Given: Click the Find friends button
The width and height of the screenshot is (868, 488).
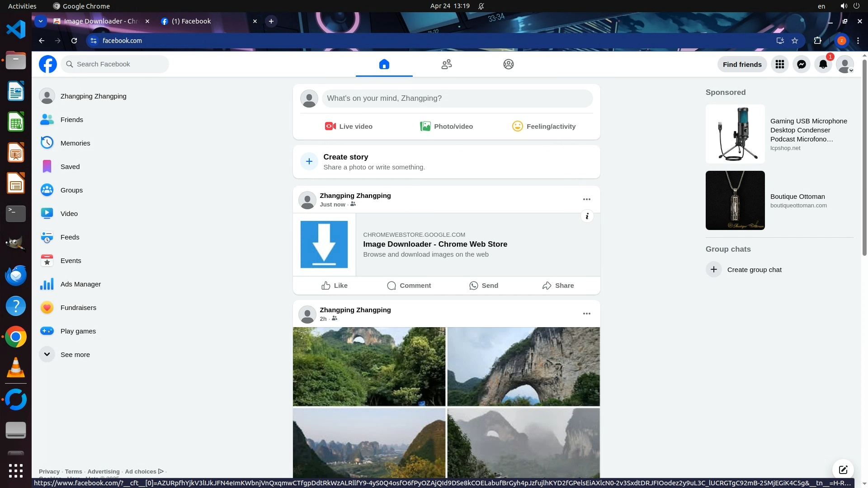Looking at the screenshot, I should tap(742, 64).
